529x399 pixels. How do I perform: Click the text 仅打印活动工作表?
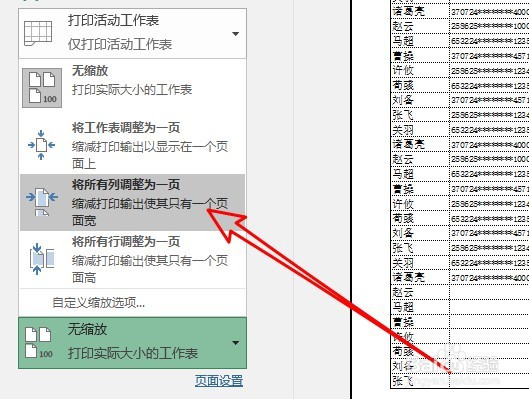[120, 44]
